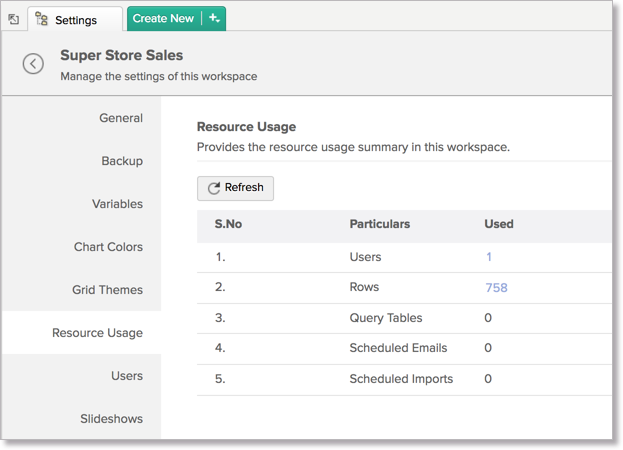
Task: Open the General settings section
Action: (x=120, y=118)
